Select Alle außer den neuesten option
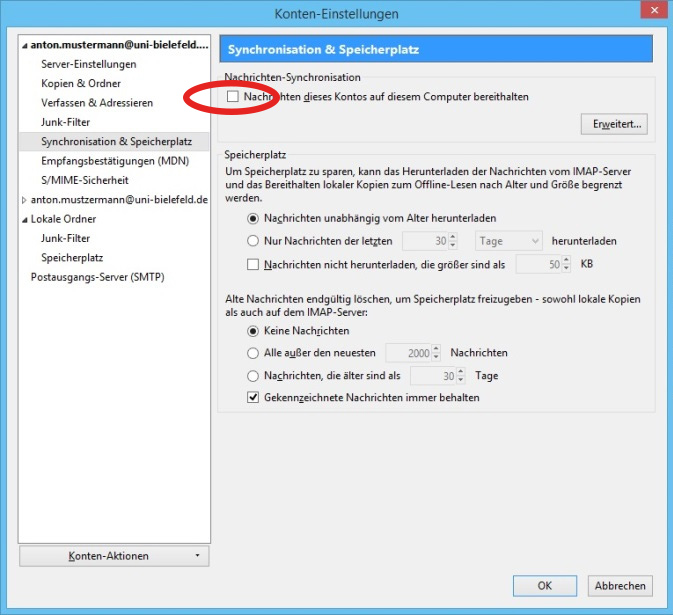This screenshot has width=673, height=615. (253, 353)
